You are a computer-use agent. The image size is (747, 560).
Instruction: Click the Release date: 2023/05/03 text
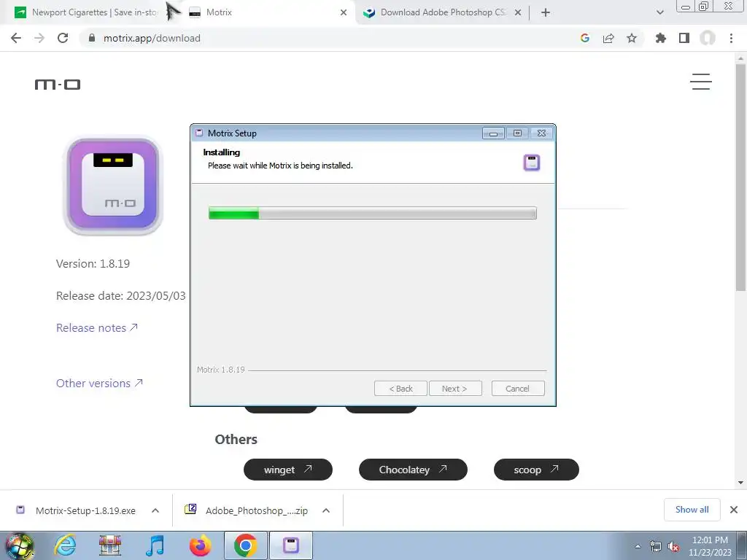click(120, 296)
